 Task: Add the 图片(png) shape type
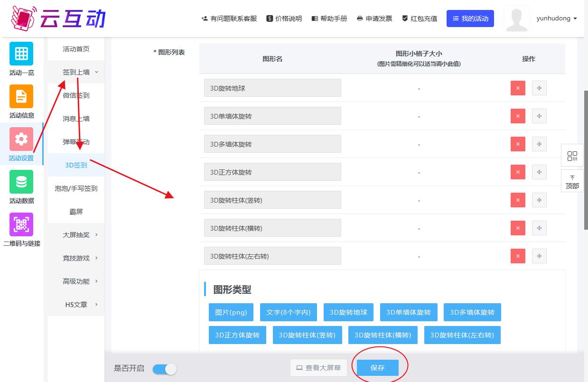click(x=231, y=312)
